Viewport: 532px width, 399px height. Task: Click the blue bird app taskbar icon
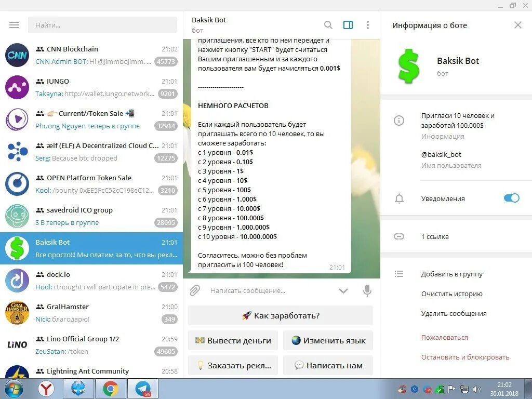[x=78, y=389]
